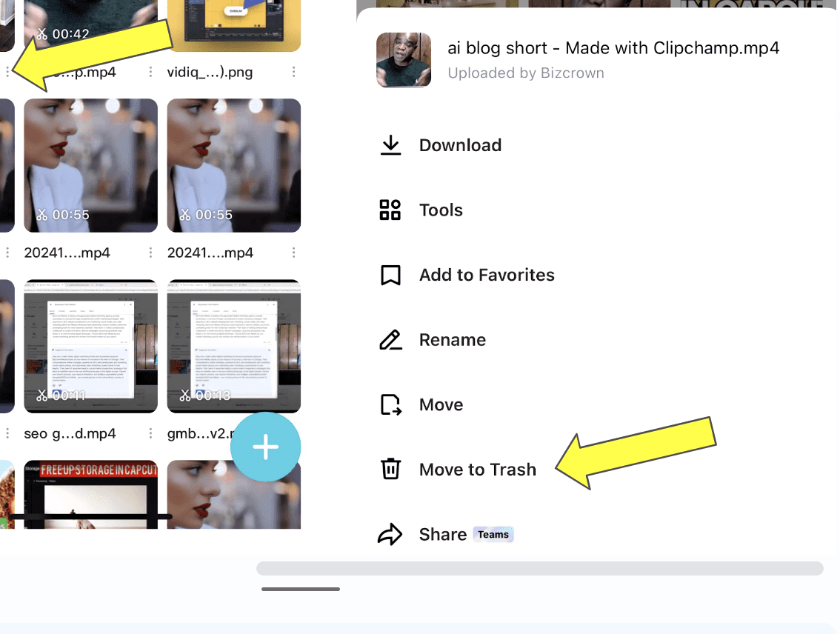Image resolution: width=840 pixels, height=634 pixels.
Task: Tap the Move to Trash bin icon
Action: coord(390,469)
